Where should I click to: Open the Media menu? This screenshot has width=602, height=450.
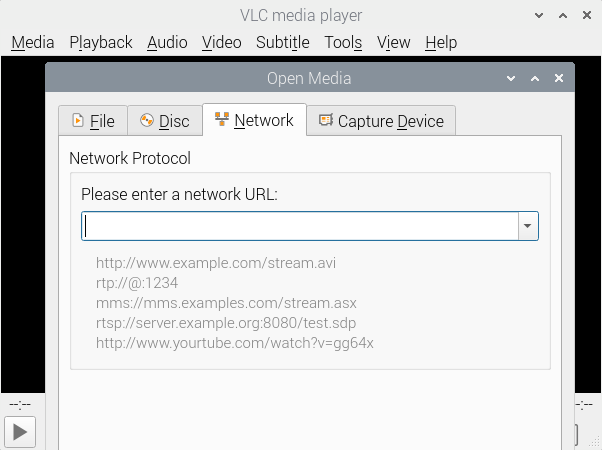33,42
